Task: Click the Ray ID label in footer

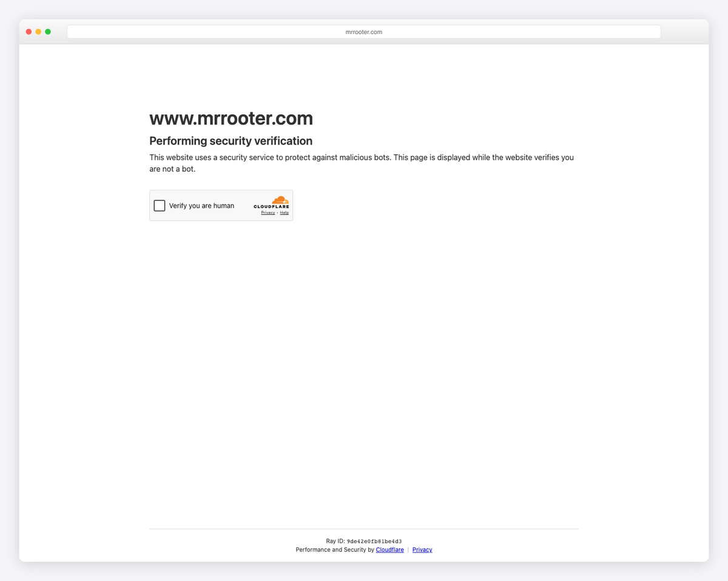Action: pos(335,542)
